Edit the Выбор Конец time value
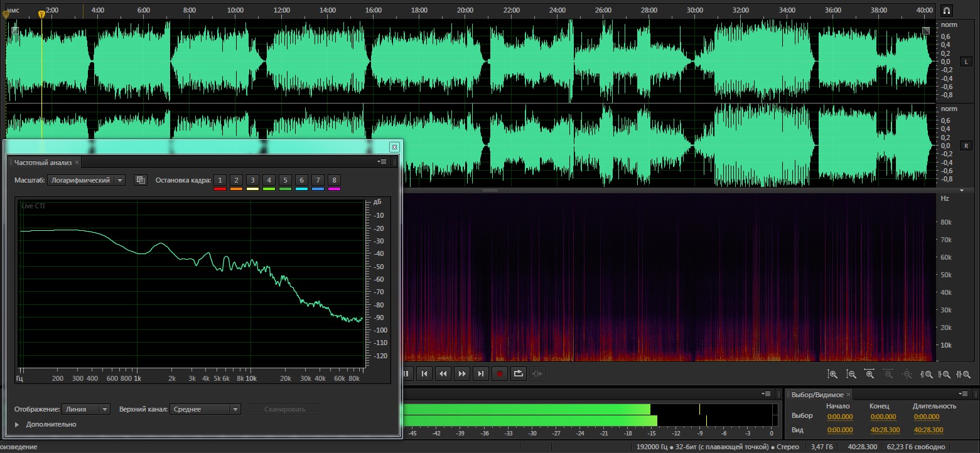This screenshot has height=453, width=980. tap(883, 417)
